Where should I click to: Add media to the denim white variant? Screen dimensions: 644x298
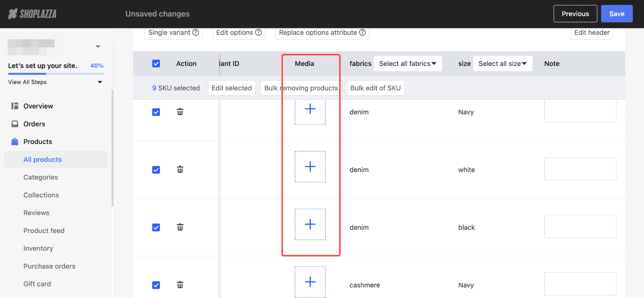click(310, 167)
